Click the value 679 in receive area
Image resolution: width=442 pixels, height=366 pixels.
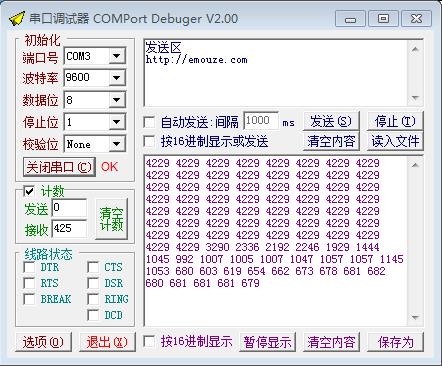250,283
